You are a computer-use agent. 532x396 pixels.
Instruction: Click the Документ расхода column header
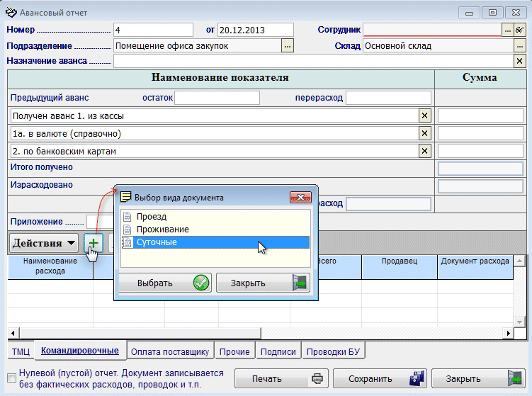[x=475, y=266]
